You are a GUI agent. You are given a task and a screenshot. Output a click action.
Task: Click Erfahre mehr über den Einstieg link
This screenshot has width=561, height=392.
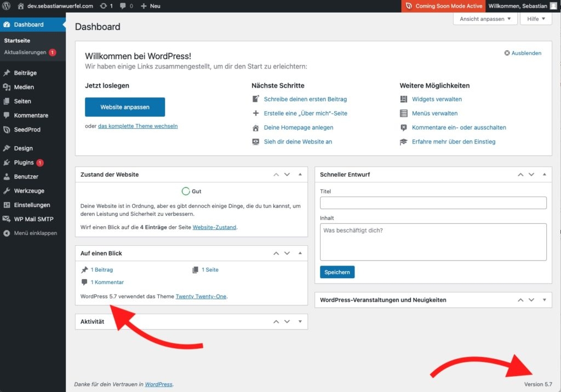tap(454, 142)
